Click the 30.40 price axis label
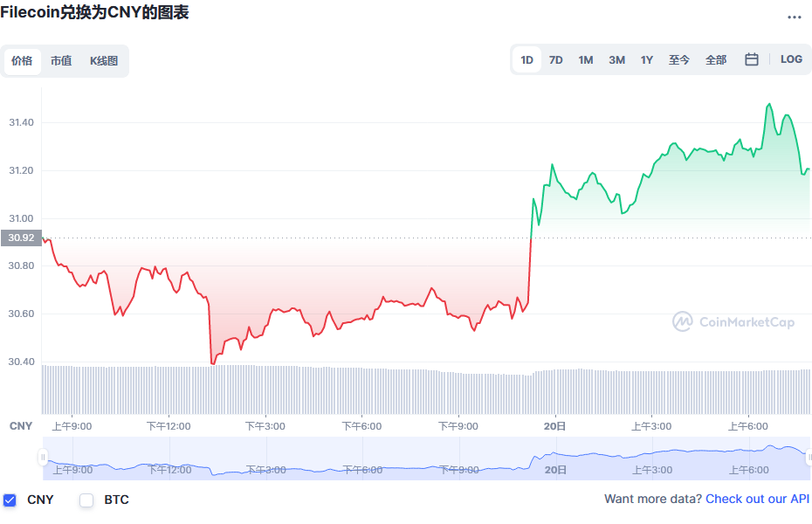The width and height of the screenshot is (812, 524). tap(21, 362)
